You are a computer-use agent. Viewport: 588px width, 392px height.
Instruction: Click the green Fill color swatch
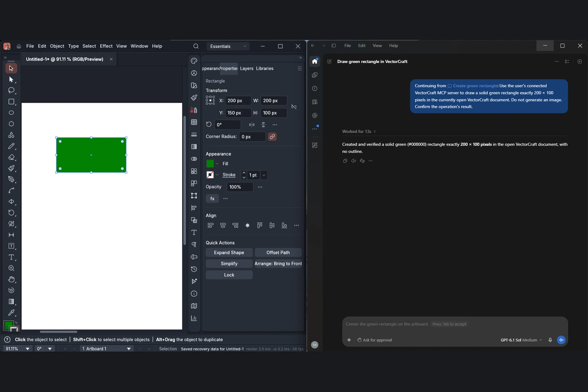click(210, 164)
